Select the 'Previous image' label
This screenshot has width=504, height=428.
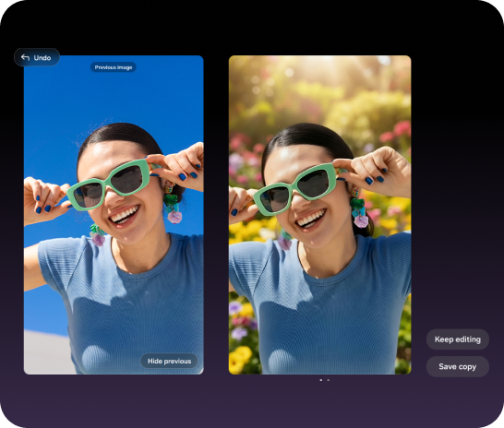point(114,67)
